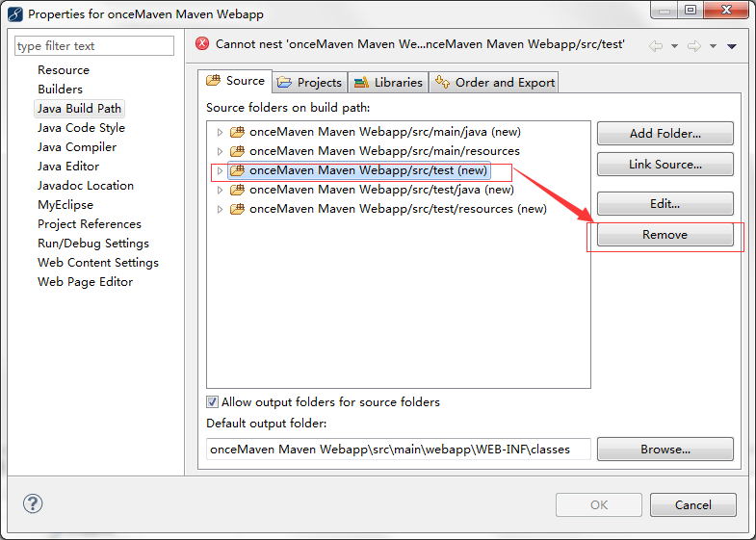Click the type filter text field
This screenshot has height=540, width=756.
[x=94, y=46]
